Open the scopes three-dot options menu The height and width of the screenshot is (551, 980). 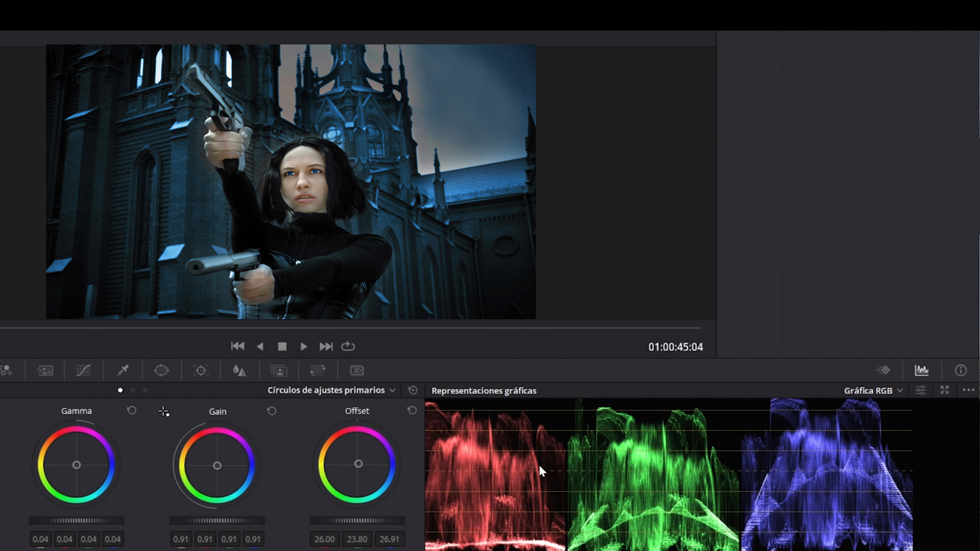969,390
